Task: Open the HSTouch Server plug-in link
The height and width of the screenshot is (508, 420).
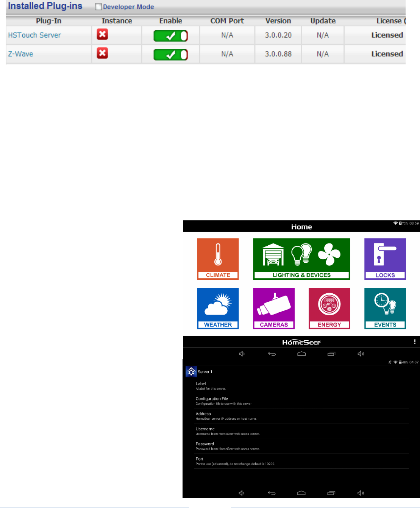Action: [x=34, y=35]
